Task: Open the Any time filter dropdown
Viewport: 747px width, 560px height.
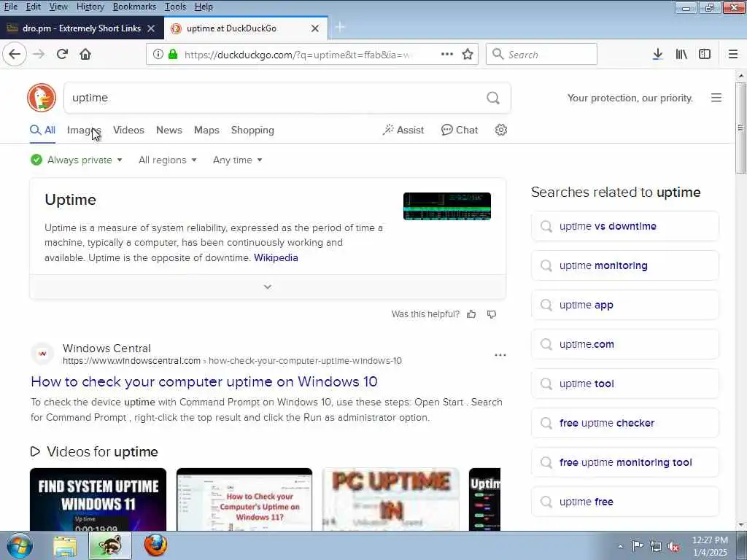Action: coord(238,160)
